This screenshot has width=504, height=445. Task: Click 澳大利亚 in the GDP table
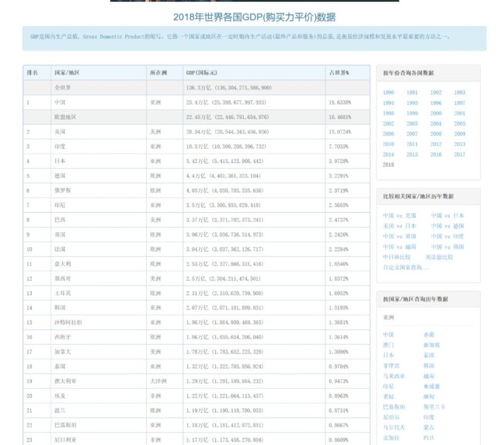(66, 381)
